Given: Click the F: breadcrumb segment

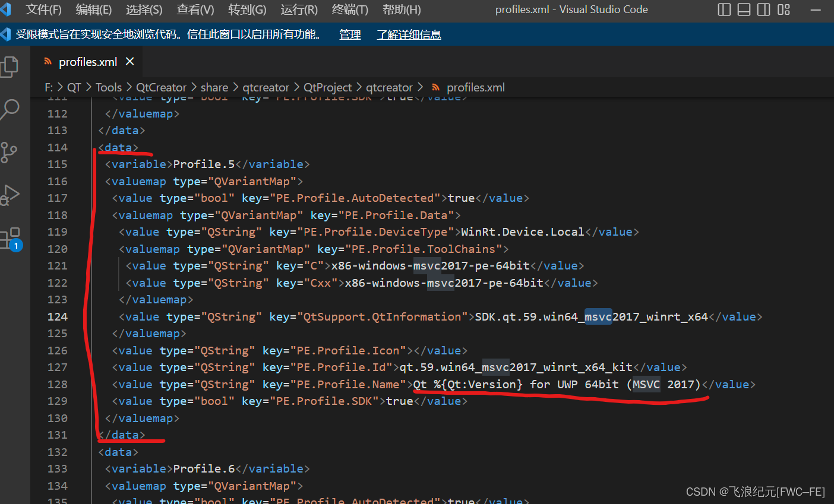Looking at the screenshot, I should 49,87.
